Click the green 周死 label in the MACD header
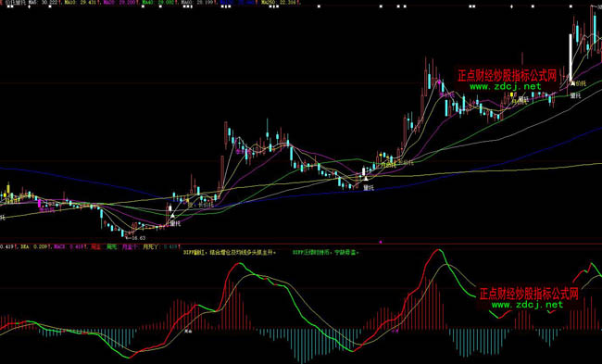 (x=112, y=246)
